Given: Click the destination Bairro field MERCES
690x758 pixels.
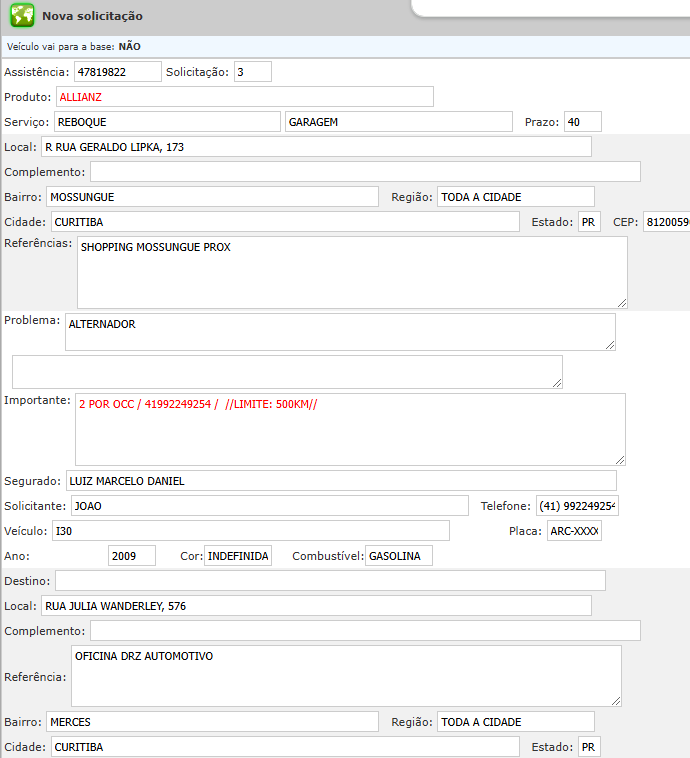Looking at the screenshot, I should coord(212,722).
